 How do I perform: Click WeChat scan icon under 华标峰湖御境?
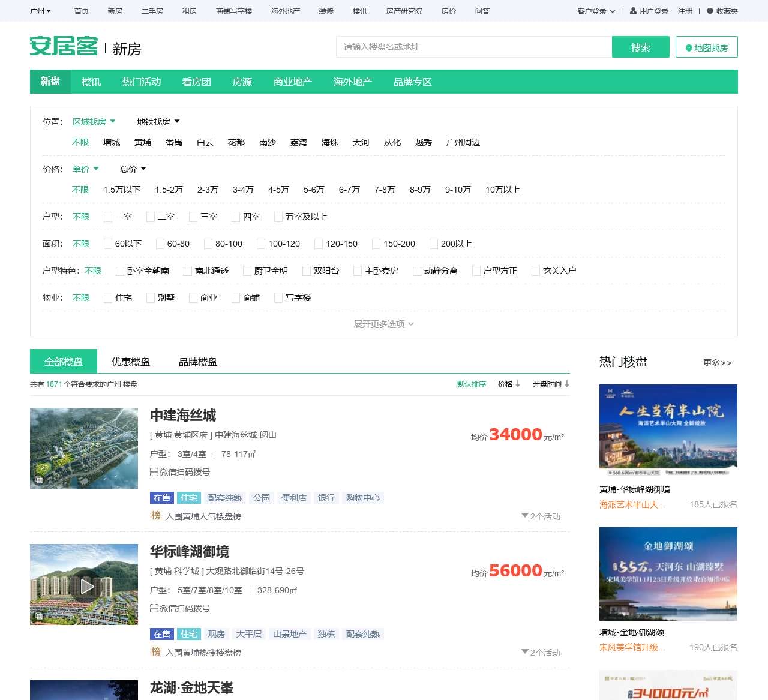click(x=154, y=608)
